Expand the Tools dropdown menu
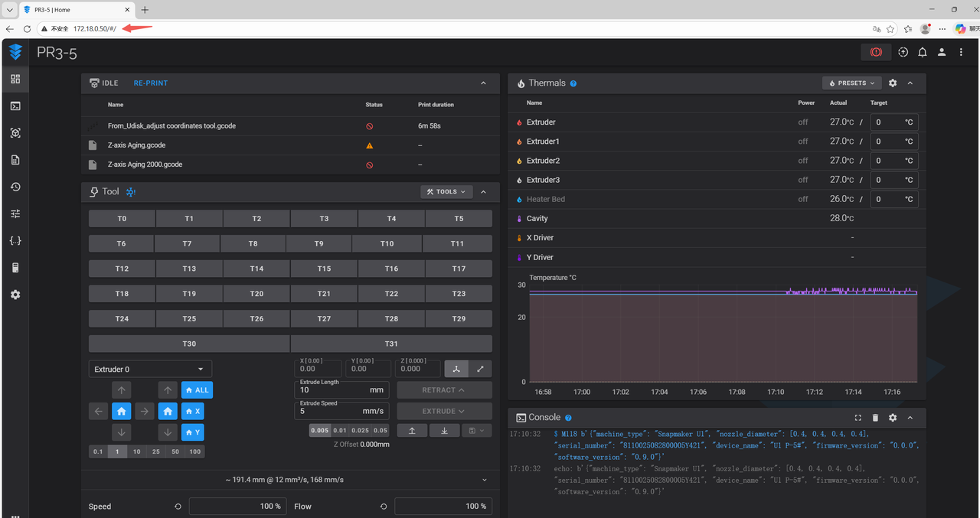This screenshot has width=980, height=518. coord(446,192)
